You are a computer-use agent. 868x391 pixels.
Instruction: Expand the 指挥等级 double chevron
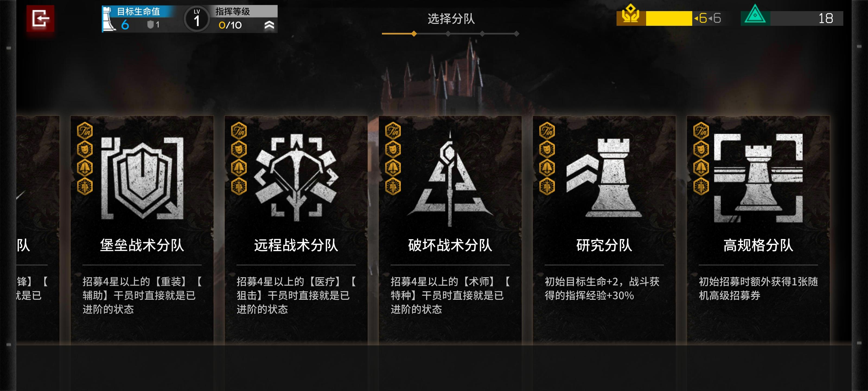269,25
